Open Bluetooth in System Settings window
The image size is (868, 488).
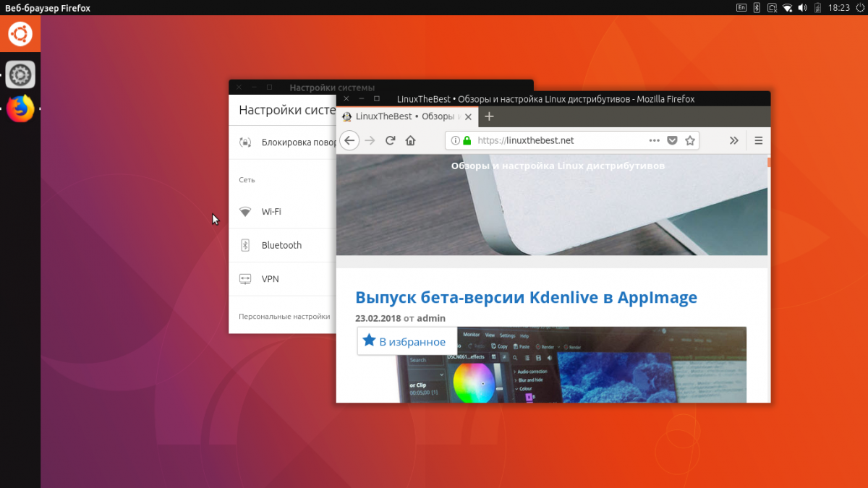[x=283, y=245]
